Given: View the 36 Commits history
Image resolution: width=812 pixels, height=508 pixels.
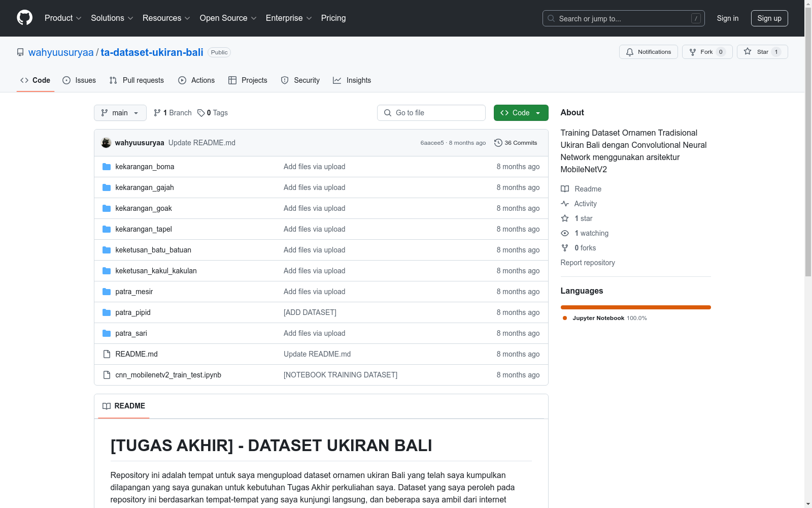Looking at the screenshot, I should [x=516, y=143].
